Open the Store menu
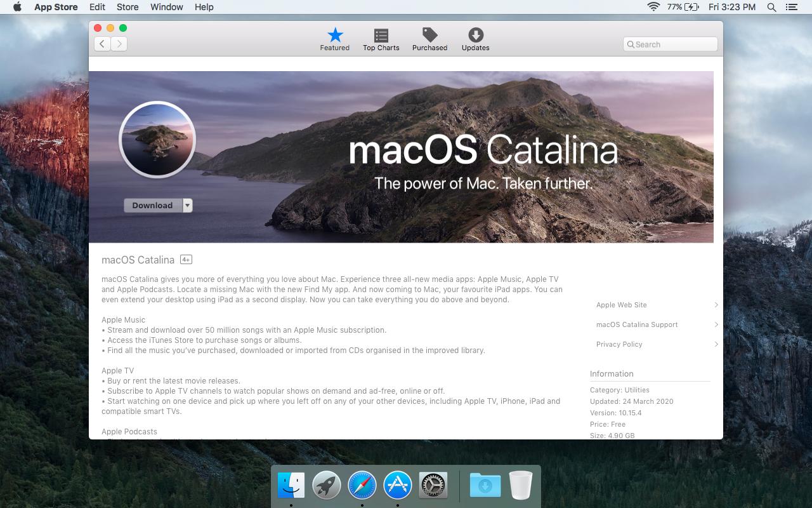The image size is (812, 508). coord(128,7)
